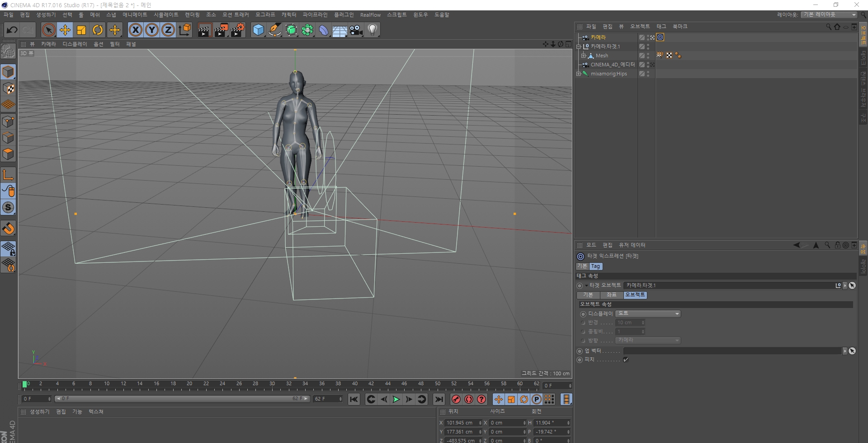The height and width of the screenshot is (443, 868).
Task: Select the 카메라 object in object manager
Action: tap(598, 37)
